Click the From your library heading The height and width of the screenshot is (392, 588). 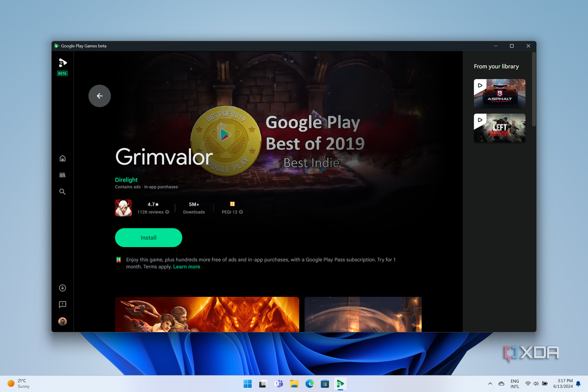click(497, 66)
